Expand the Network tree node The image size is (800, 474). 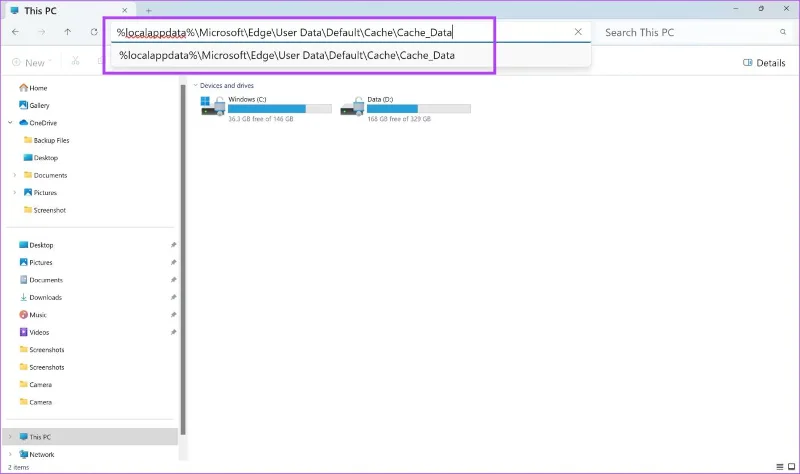[x=10, y=454]
